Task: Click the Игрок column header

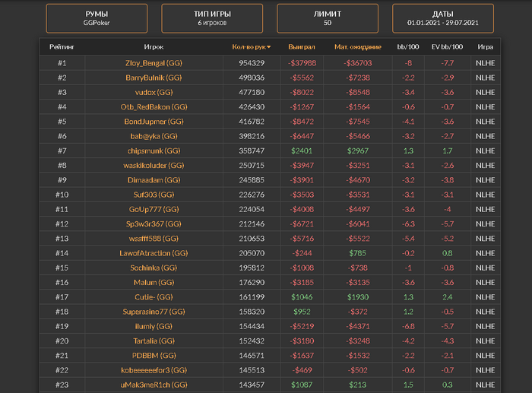Action: [x=154, y=47]
